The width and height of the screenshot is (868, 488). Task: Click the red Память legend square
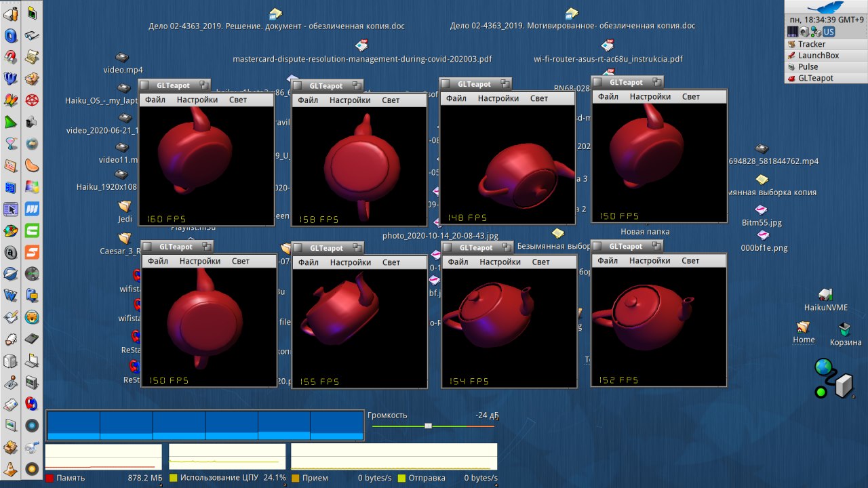(50, 478)
